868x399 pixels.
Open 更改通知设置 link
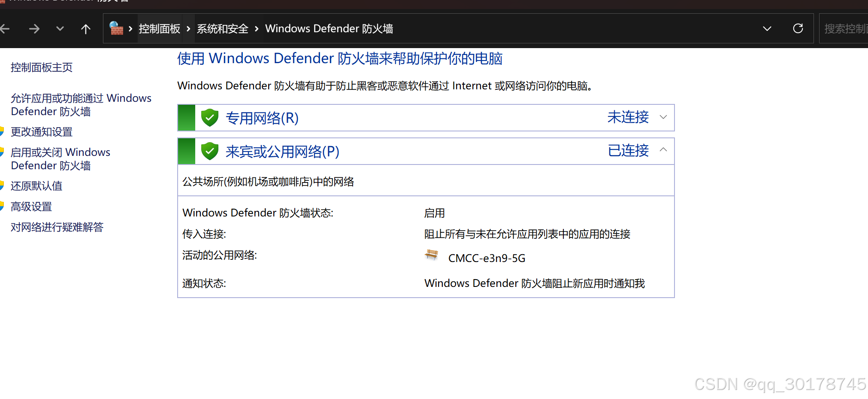click(x=42, y=132)
